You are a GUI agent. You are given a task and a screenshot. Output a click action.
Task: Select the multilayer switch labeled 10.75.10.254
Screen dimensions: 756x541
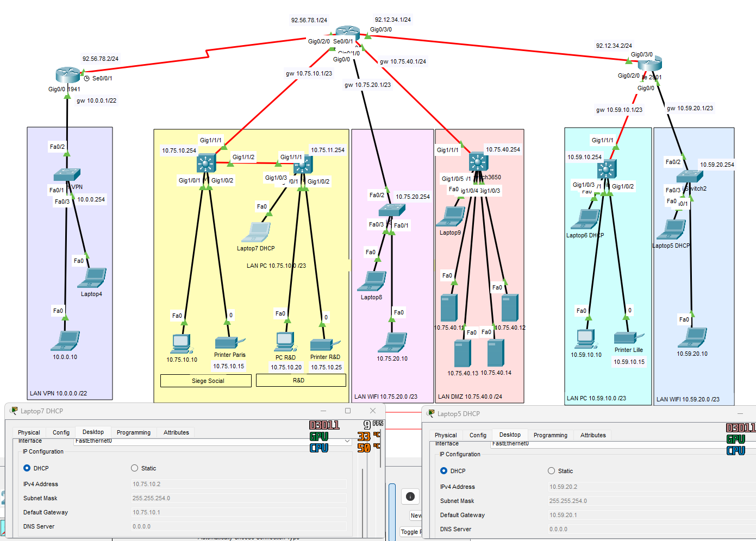(x=206, y=162)
